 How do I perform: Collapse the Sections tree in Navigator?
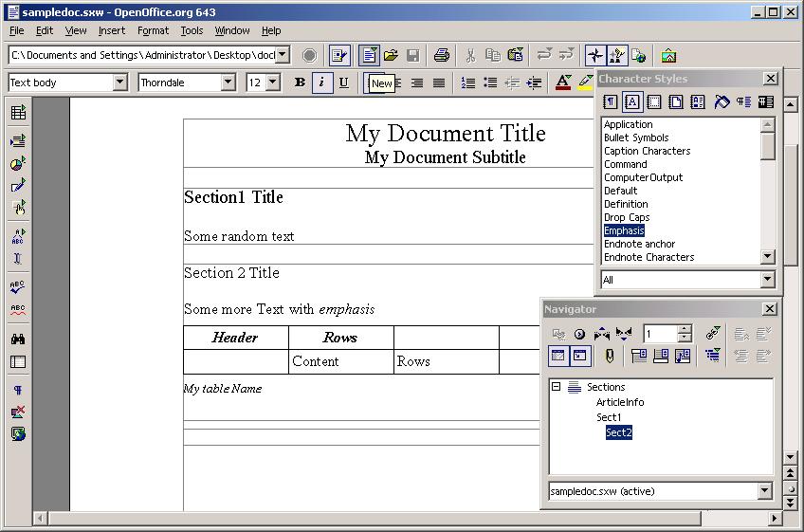557,387
